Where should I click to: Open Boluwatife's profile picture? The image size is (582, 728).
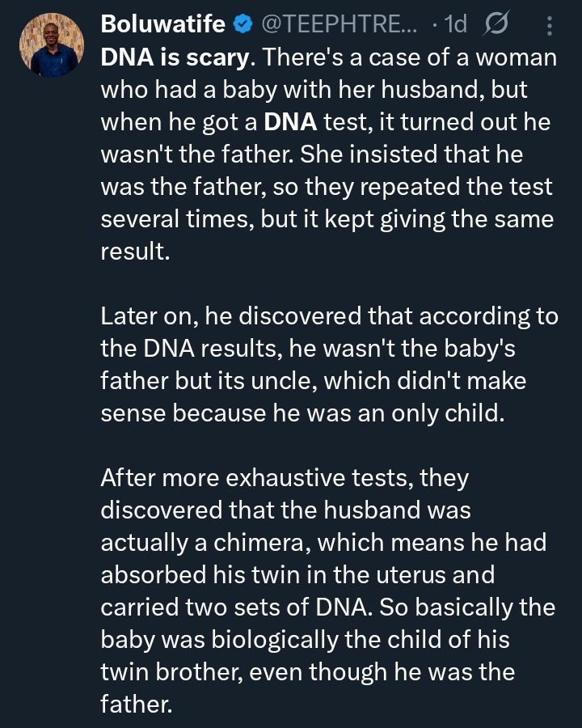(52, 45)
